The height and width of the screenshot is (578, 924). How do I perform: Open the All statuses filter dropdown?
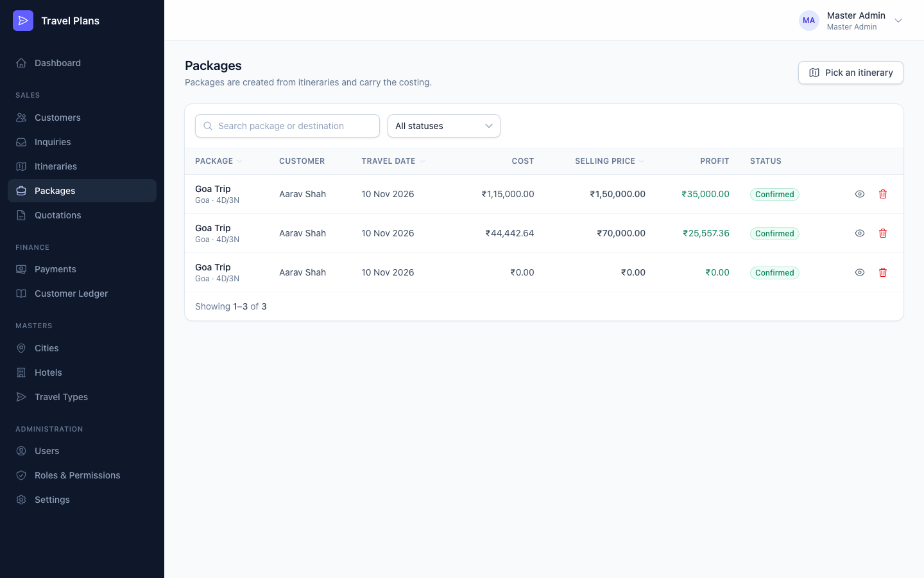(x=444, y=126)
